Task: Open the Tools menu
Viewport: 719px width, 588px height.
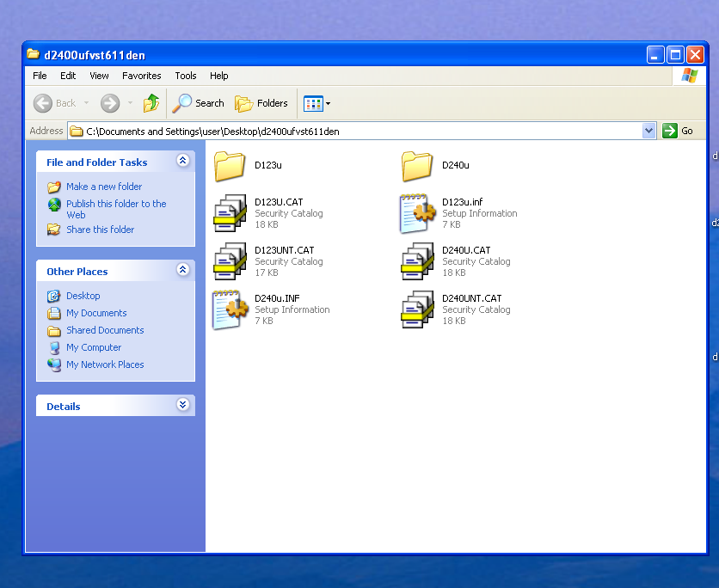Action: click(186, 76)
